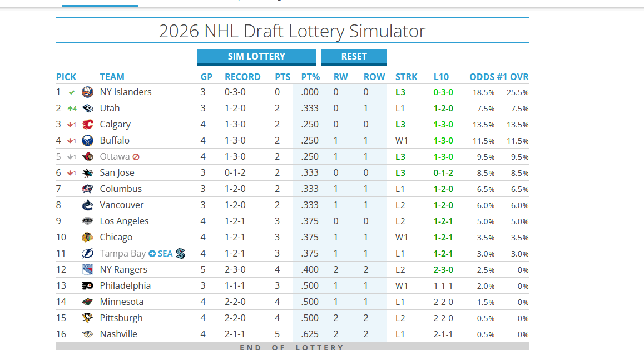Click the Utah team logo

coord(87,109)
